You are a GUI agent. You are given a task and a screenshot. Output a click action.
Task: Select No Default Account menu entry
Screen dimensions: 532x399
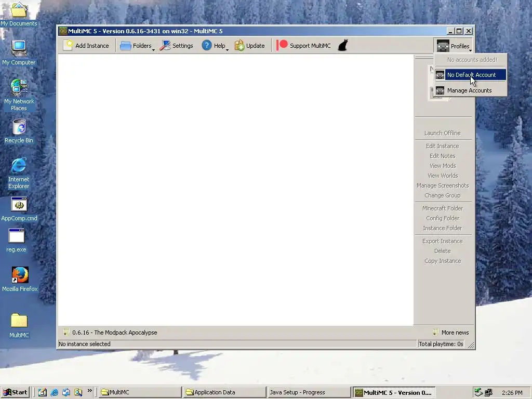click(471, 75)
